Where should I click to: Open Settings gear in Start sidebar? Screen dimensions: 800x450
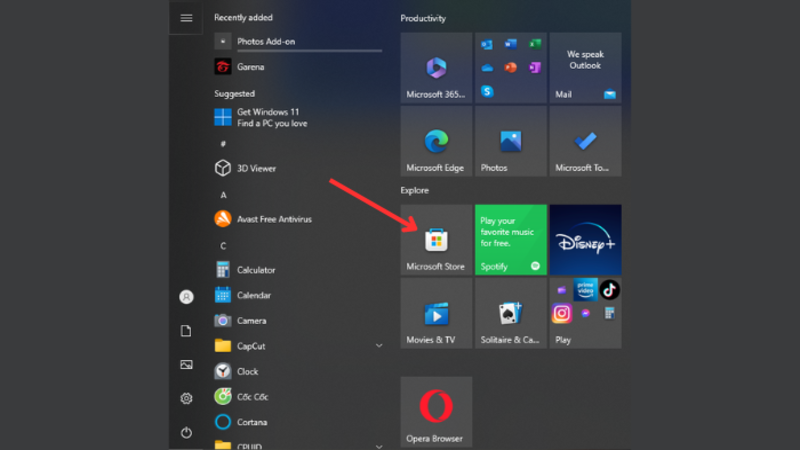186,398
